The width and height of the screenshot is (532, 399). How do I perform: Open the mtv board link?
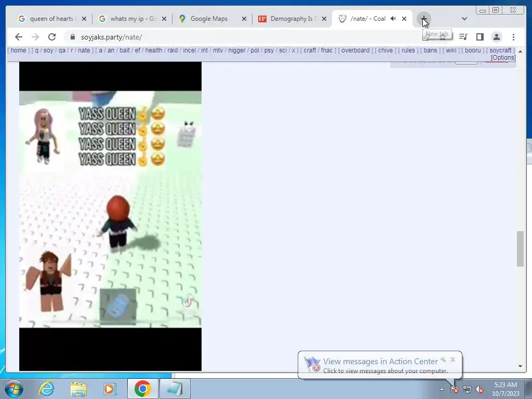pos(218,50)
